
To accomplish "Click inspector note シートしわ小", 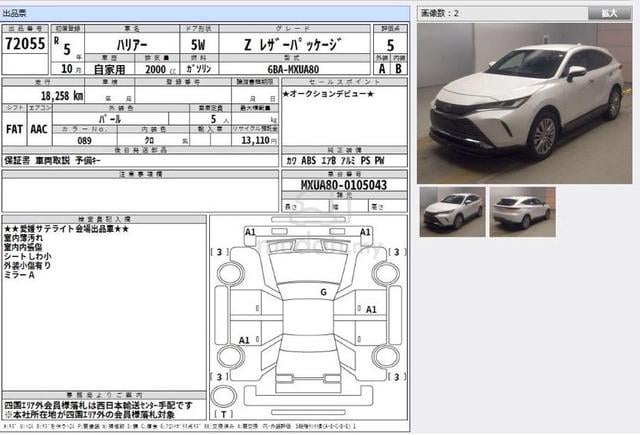I will [x=28, y=257].
